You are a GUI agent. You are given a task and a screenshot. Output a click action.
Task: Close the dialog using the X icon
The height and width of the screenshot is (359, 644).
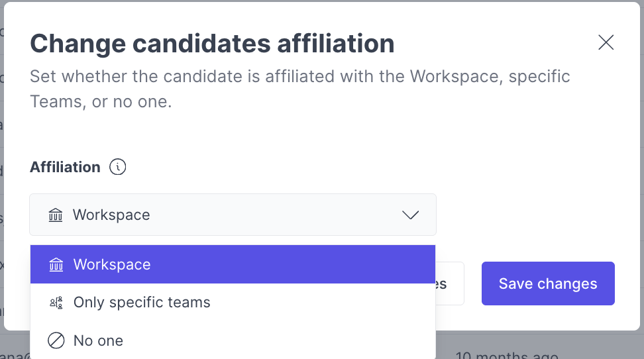(x=606, y=43)
